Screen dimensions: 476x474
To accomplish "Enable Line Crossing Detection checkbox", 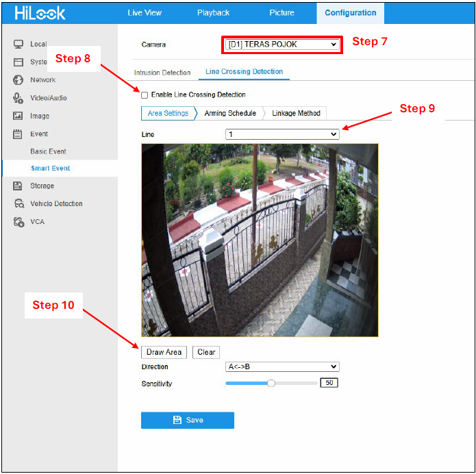I will tap(145, 95).
